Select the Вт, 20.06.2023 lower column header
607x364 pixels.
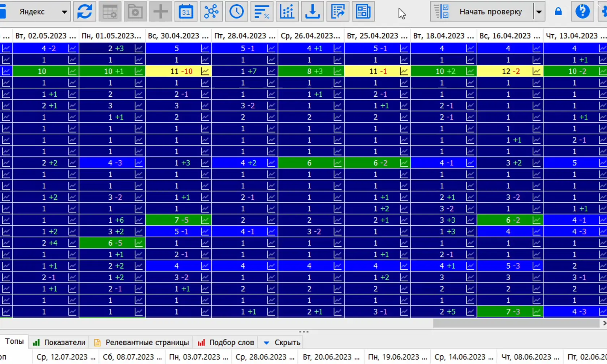tap(331, 357)
